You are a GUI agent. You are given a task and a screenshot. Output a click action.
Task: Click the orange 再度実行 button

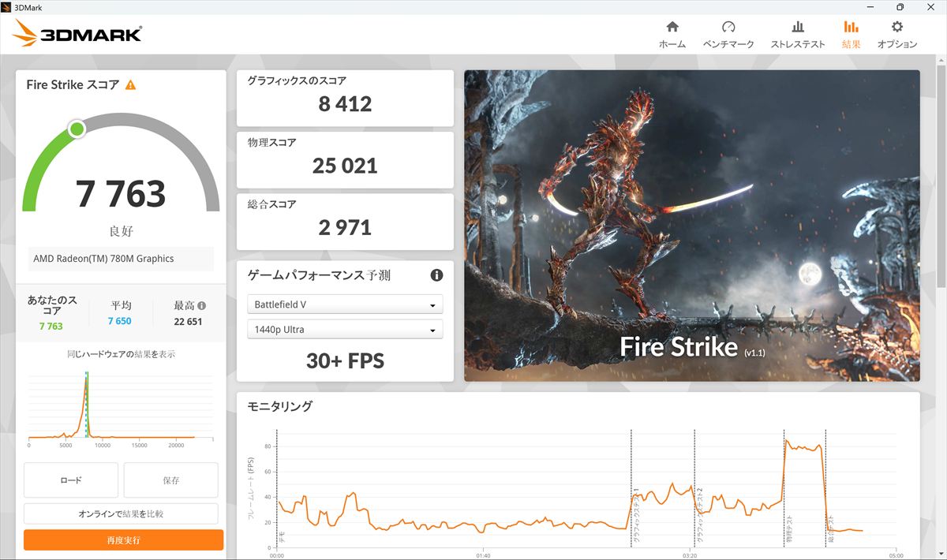(123, 540)
